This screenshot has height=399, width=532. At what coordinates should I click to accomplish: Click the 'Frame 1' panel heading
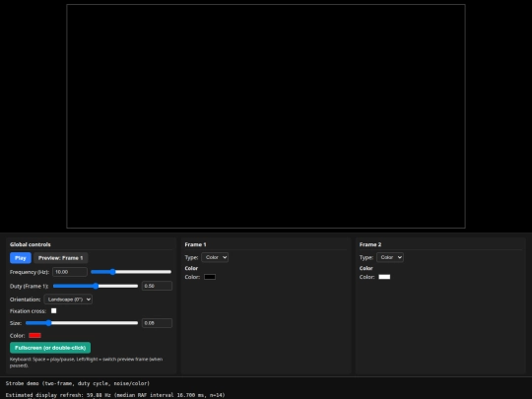point(195,244)
